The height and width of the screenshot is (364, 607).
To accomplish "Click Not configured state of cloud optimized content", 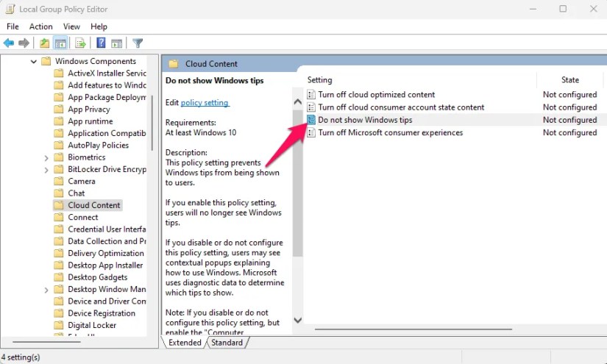I will pos(569,94).
